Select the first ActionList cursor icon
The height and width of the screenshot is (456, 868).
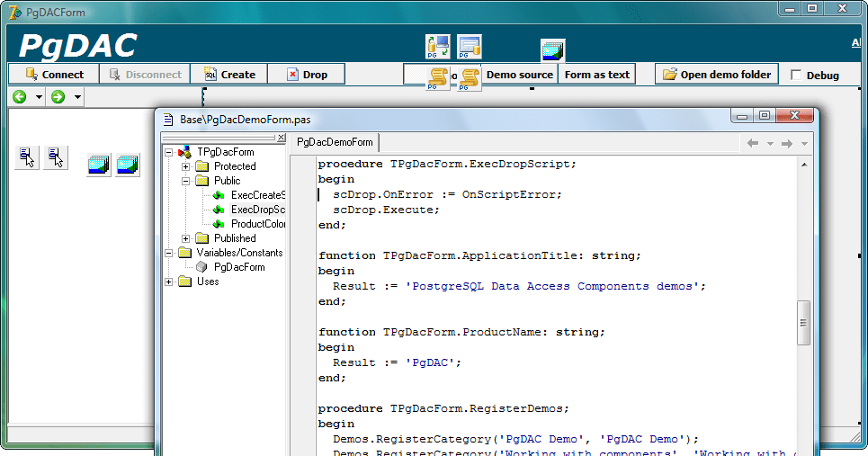pos(27,158)
